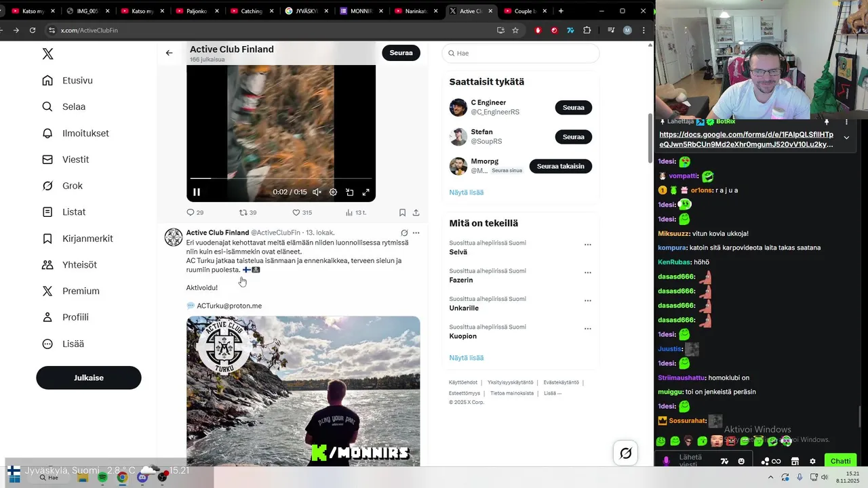Open emoji picker in chat

point(741,462)
